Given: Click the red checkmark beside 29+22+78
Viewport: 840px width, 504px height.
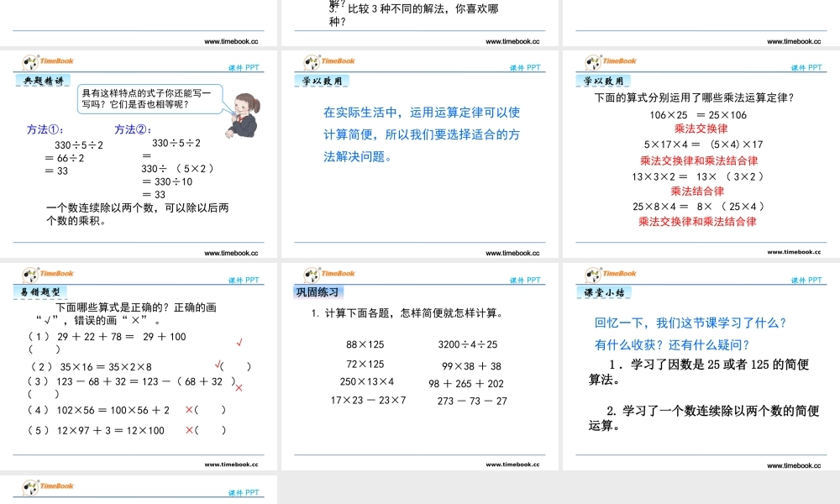Looking at the screenshot, I should point(239,342).
